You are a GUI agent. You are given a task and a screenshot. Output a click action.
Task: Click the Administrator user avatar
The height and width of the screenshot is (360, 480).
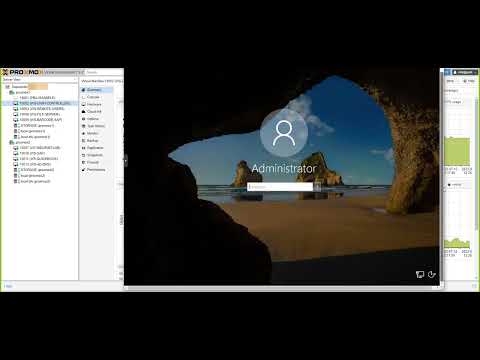tap(284, 133)
